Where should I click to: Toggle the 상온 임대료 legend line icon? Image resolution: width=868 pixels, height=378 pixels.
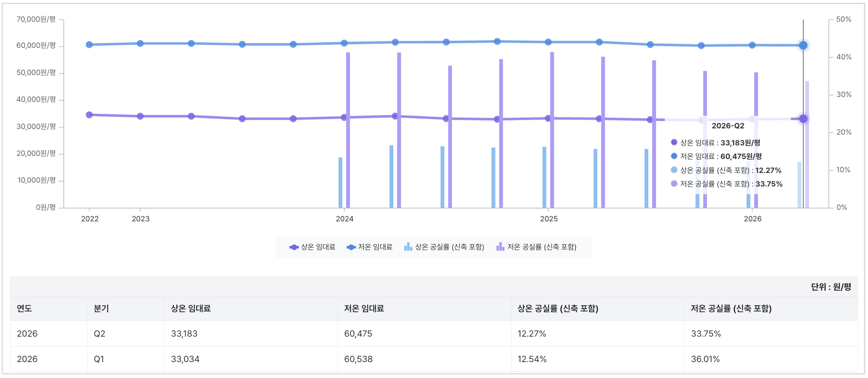[x=294, y=247]
